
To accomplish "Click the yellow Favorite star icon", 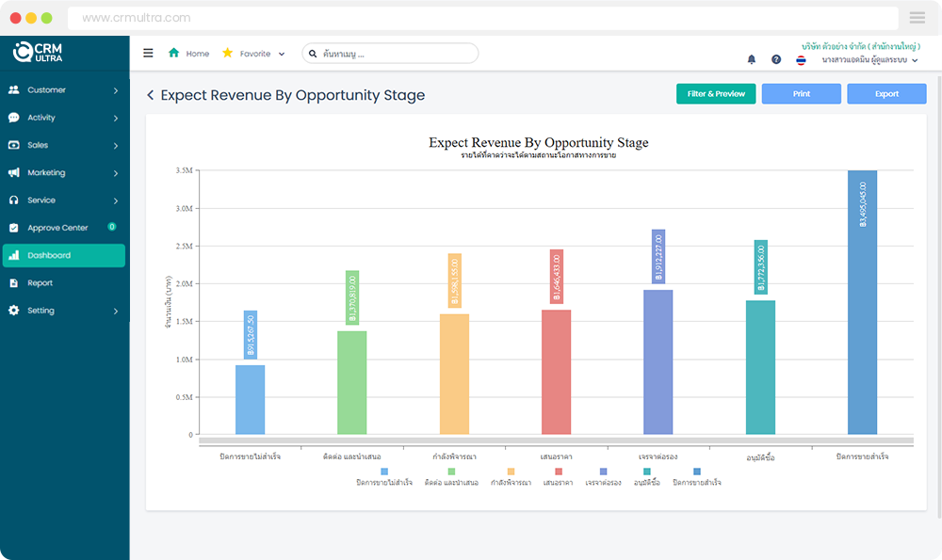I will [228, 53].
